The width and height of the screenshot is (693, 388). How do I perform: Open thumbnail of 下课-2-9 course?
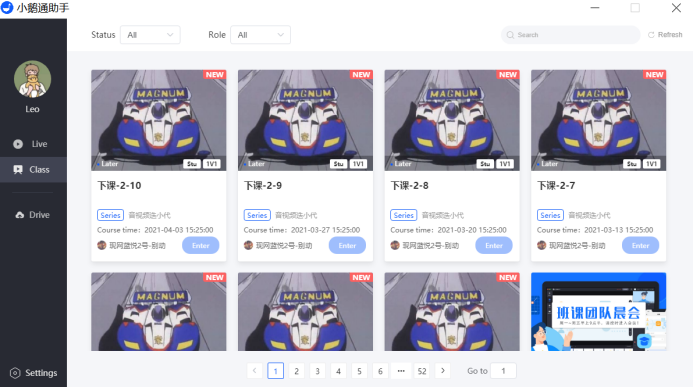tap(305, 120)
